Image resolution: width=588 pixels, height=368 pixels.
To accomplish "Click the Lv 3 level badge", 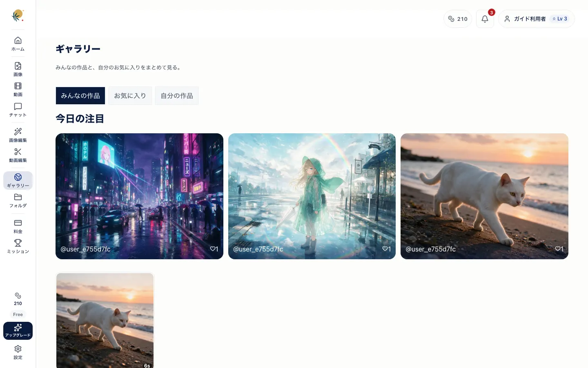I will click(560, 19).
